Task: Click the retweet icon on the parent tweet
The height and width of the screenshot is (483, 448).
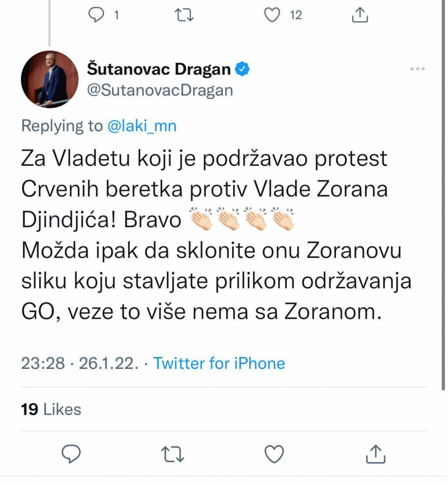Action: (185, 15)
